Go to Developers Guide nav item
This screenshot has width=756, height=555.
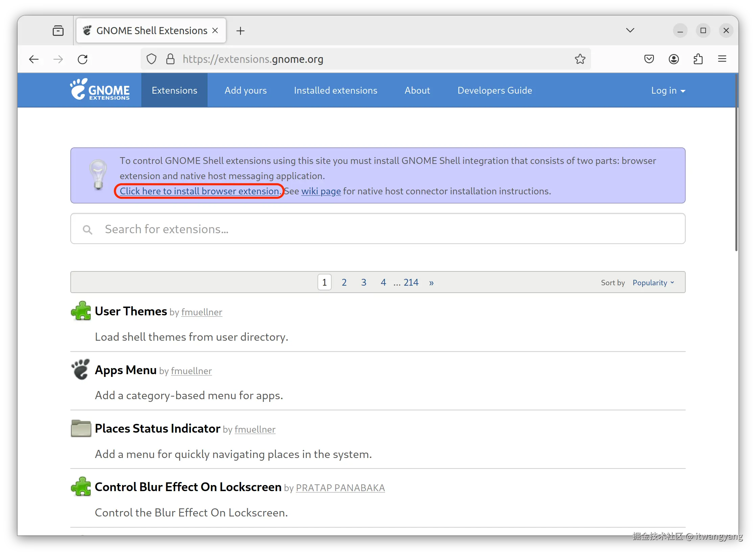(x=494, y=91)
